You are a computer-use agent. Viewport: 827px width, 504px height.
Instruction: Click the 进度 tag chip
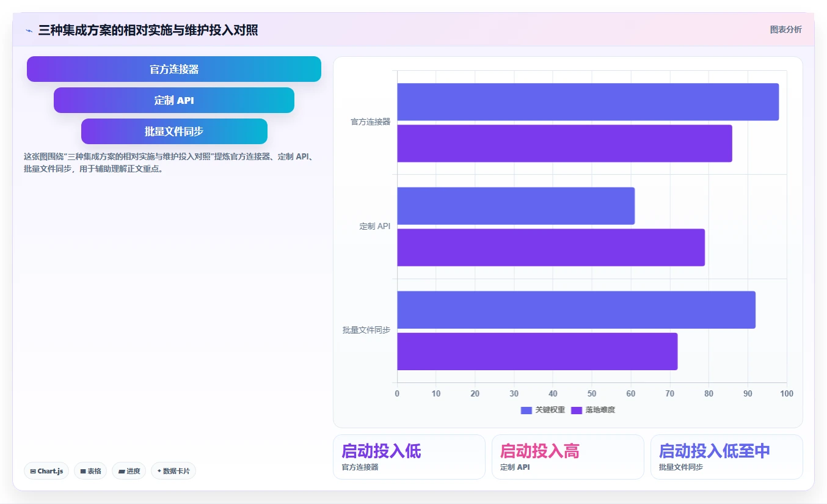(129, 471)
